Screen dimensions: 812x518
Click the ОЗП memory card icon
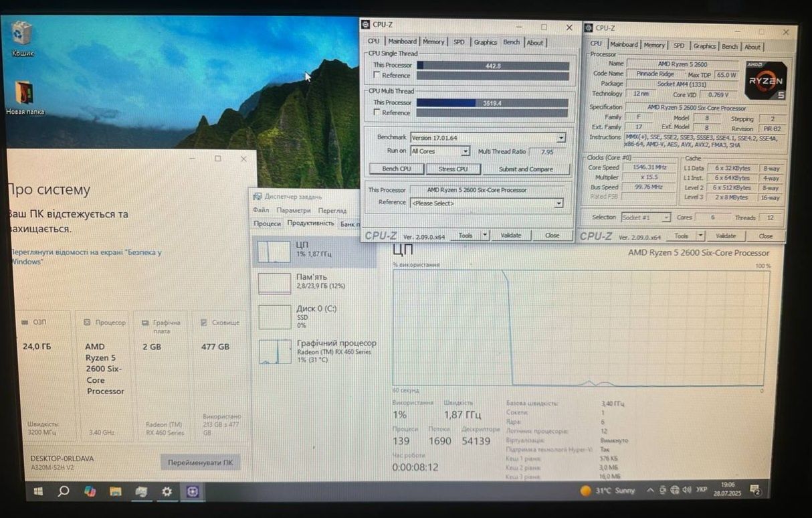(x=26, y=322)
